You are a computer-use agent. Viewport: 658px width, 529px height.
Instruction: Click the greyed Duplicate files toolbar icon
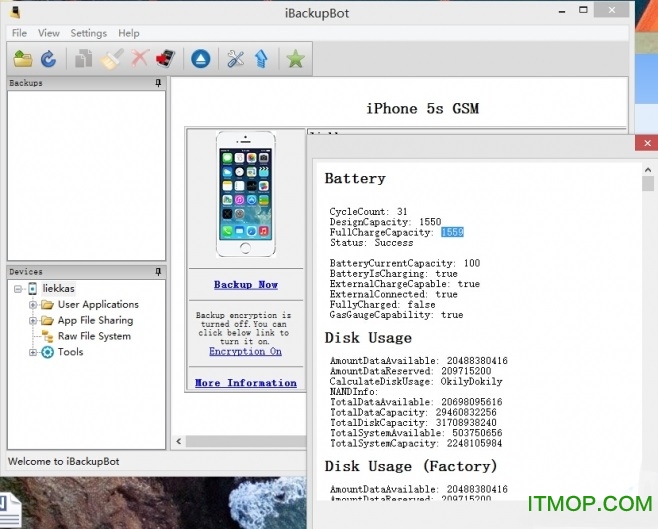point(84,59)
